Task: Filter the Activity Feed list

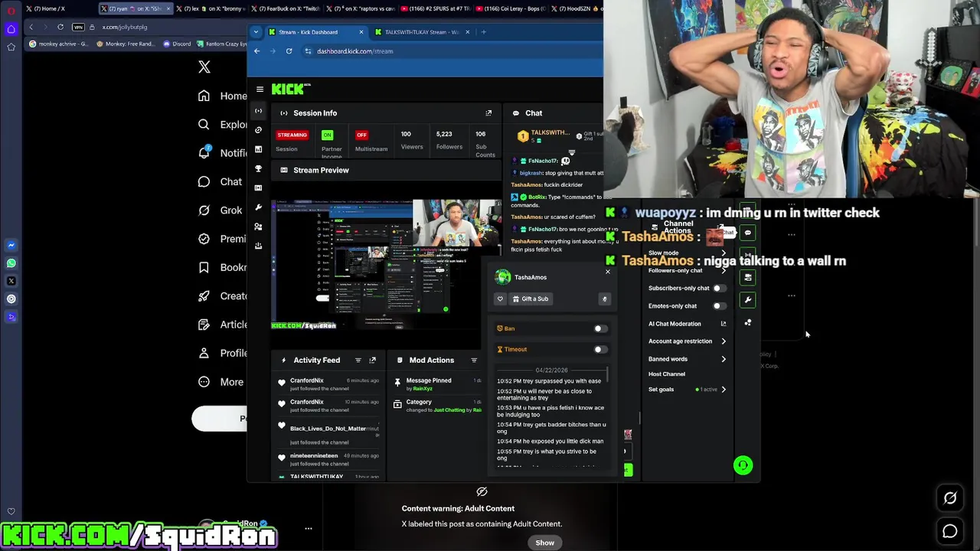Action: [358, 360]
